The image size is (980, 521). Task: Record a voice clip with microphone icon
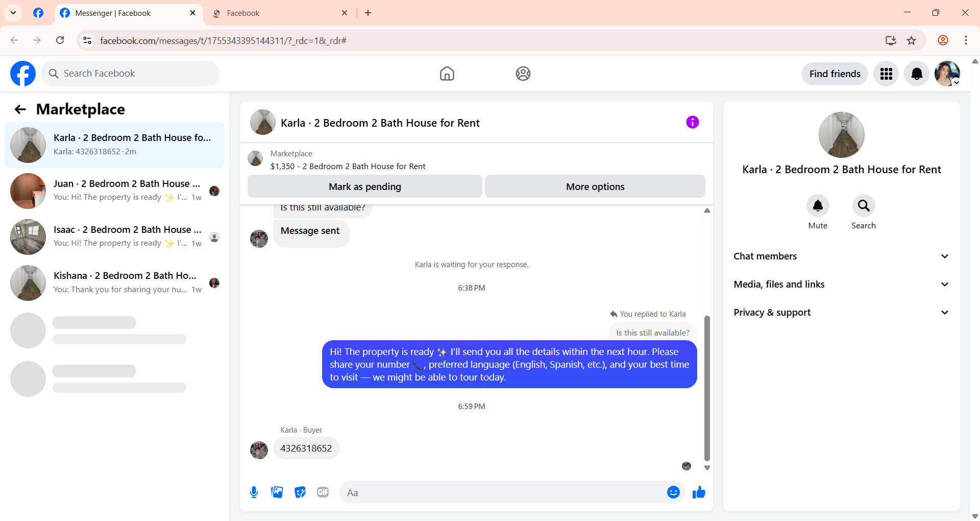click(x=254, y=492)
